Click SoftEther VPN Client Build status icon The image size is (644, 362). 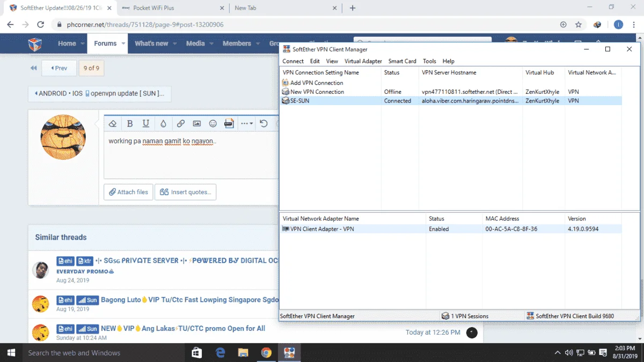click(x=530, y=316)
